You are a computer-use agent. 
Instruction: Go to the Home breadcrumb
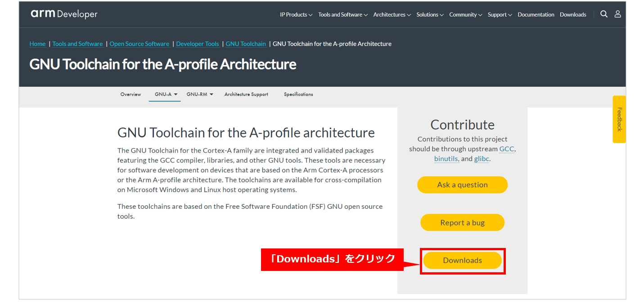tap(37, 44)
